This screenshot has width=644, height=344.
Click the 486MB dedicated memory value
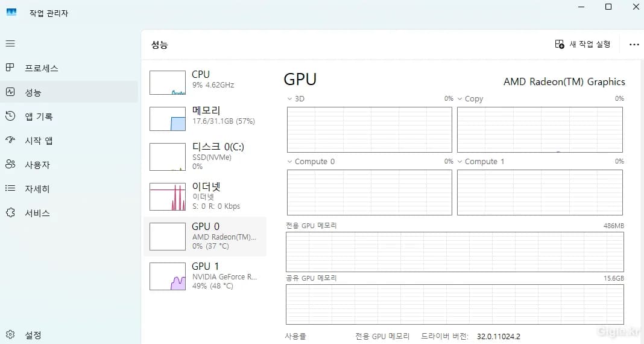pos(614,226)
